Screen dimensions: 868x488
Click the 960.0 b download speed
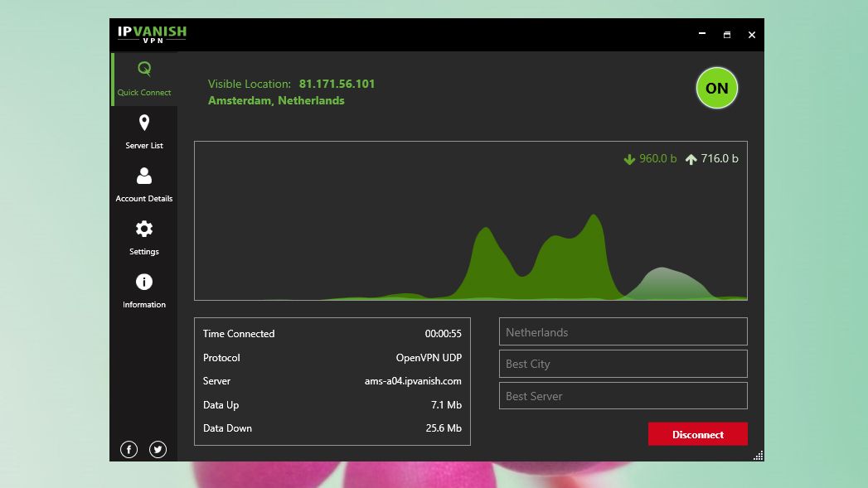coord(657,159)
